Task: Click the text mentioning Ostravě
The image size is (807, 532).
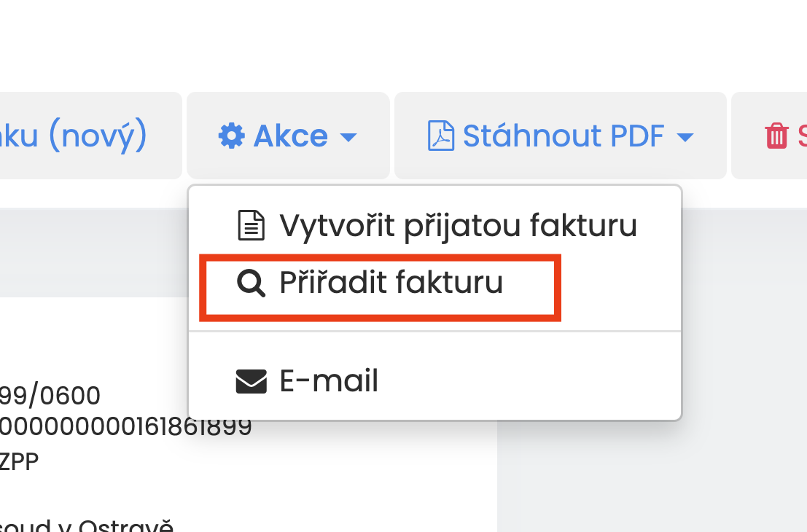Action: (x=87, y=526)
